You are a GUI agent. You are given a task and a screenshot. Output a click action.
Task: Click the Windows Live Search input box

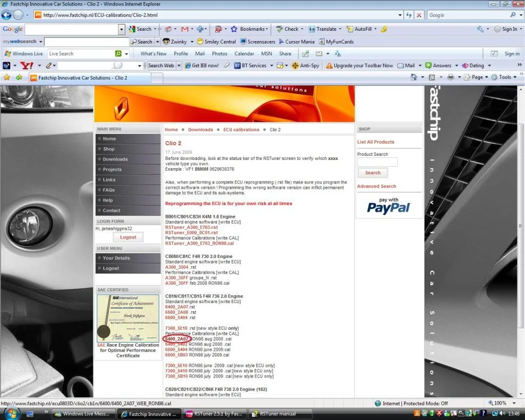[x=82, y=53]
